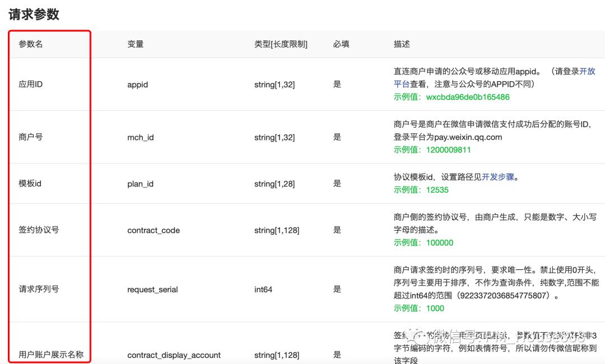Click the 9223372036854775807 range text

(x=502, y=295)
